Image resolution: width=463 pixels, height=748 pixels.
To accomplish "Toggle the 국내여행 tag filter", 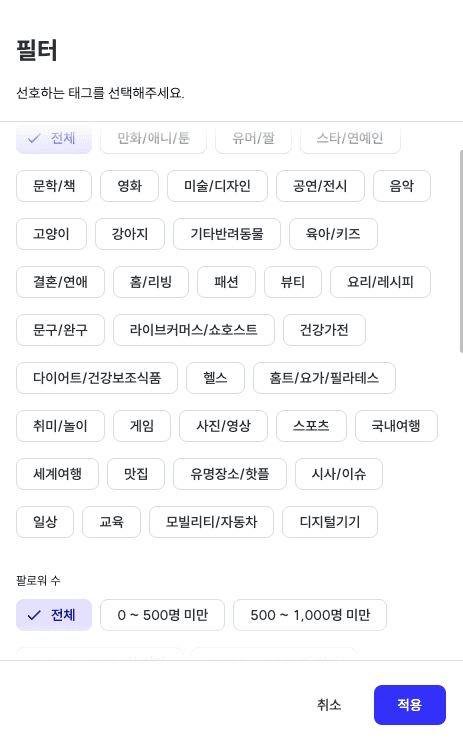I will click(x=396, y=426).
